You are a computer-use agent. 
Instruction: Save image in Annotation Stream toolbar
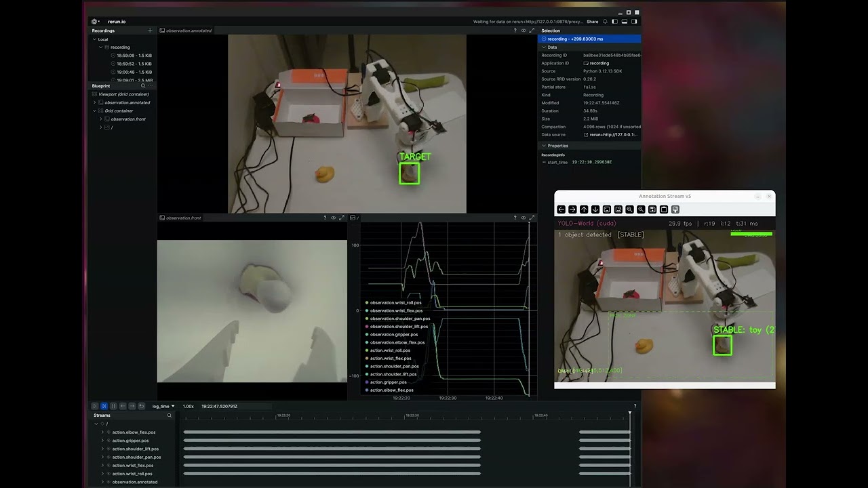(652, 209)
